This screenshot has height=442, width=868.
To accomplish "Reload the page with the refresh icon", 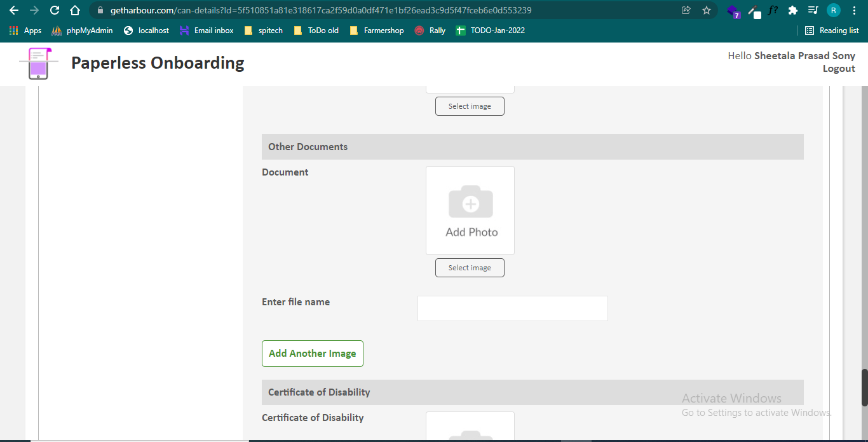I will pyautogui.click(x=55, y=10).
